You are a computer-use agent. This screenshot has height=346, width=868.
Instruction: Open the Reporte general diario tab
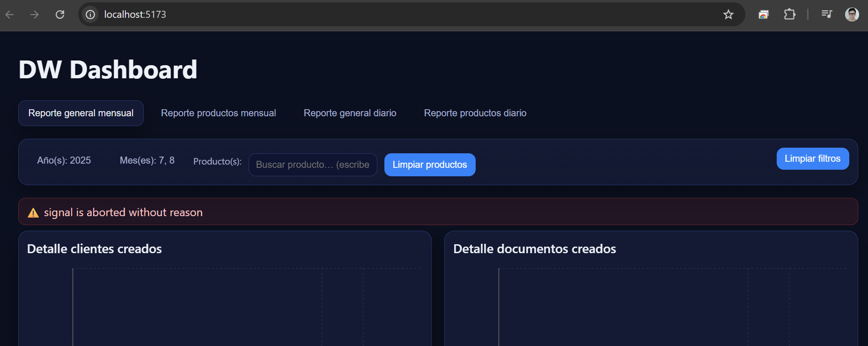(350, 113)
